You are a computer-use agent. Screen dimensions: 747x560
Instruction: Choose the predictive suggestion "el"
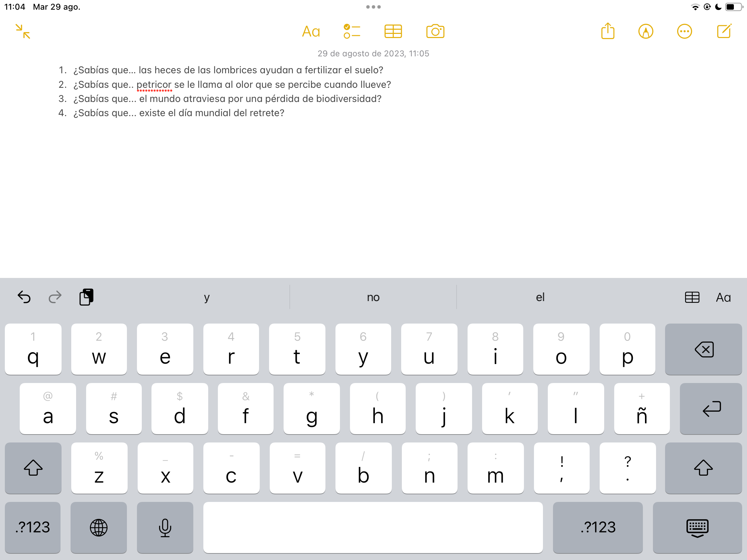540,297
